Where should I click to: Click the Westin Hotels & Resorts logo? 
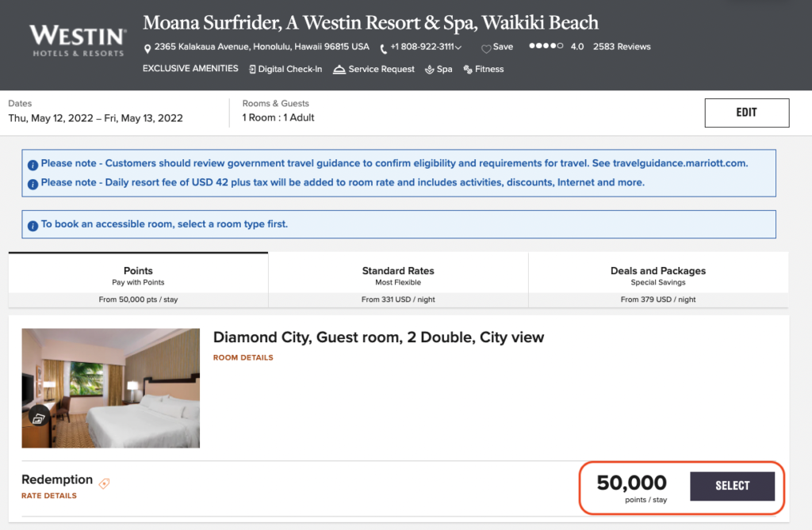click(x=77, y=40)
